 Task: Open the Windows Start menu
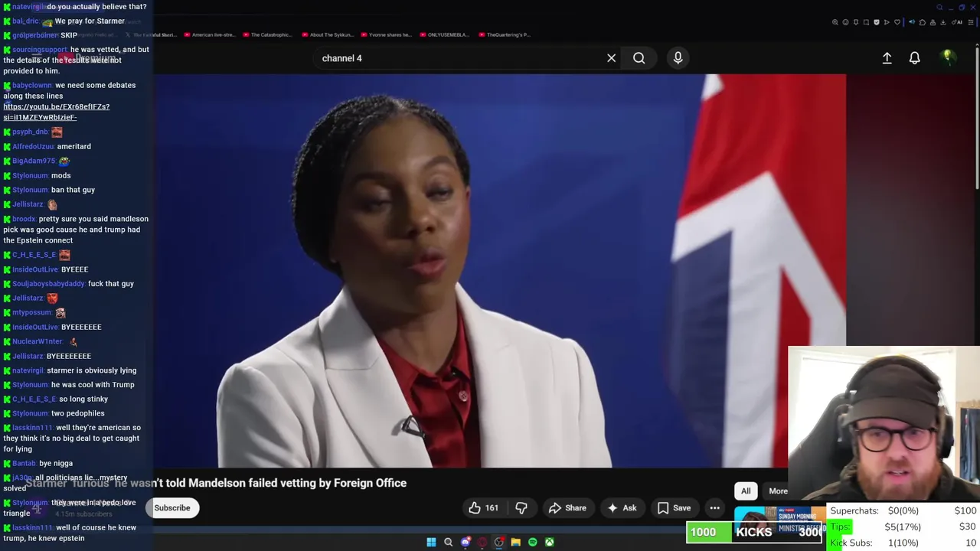tap(431, 543)
